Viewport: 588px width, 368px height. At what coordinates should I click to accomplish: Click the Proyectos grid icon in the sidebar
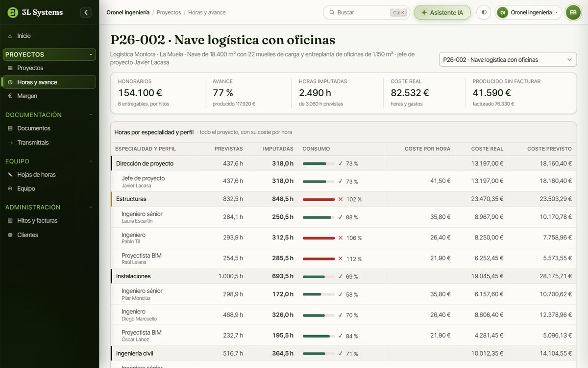pyautogui.click(x=10, y=68)
